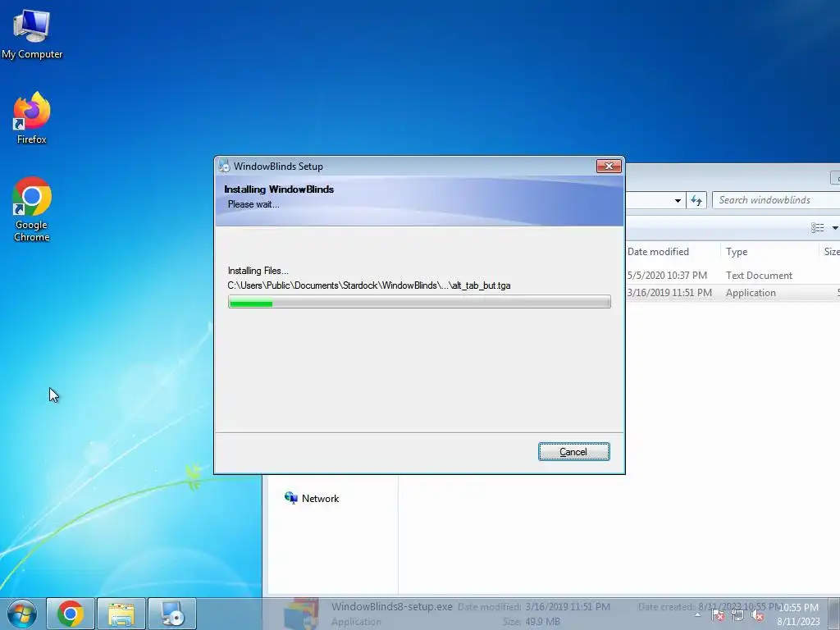Select the WindowBlinds installer taskbar button
The width and height of the screenshot is (840, 630).
click(172, 614)
